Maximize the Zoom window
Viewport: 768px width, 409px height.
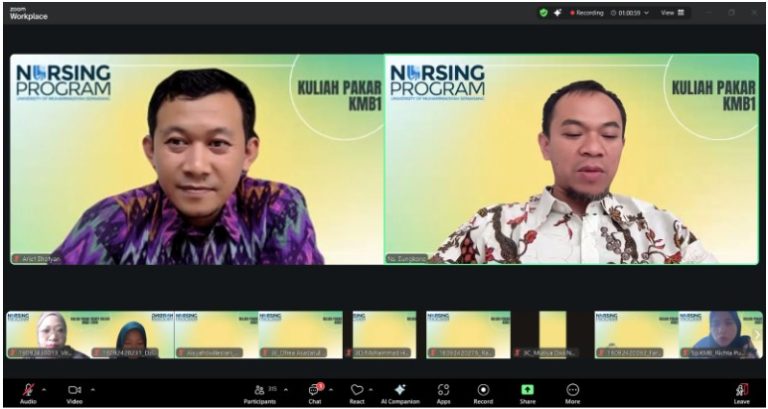pos(731,13)
